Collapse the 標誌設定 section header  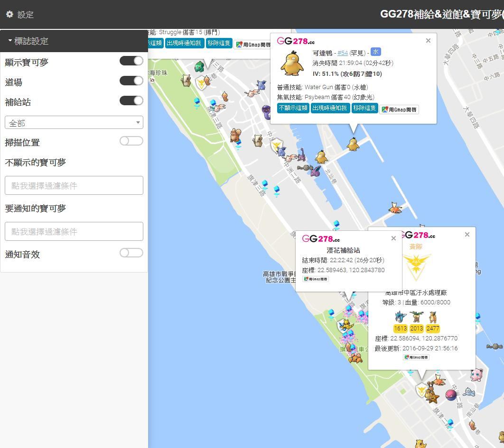point(74,41)
